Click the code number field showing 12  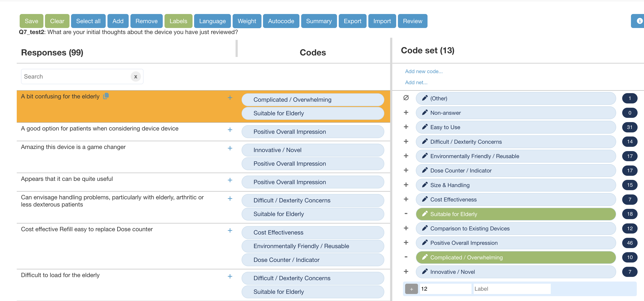445,289
